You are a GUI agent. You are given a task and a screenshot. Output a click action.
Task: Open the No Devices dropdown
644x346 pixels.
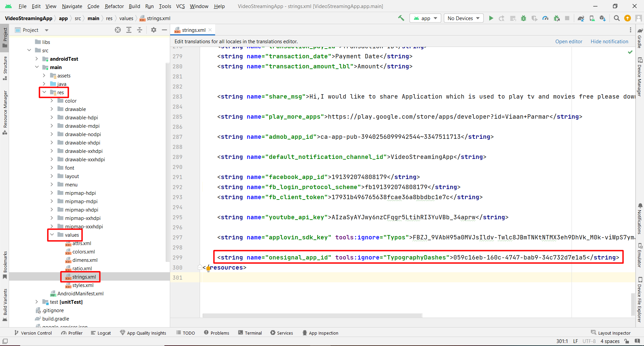point(463,18)
